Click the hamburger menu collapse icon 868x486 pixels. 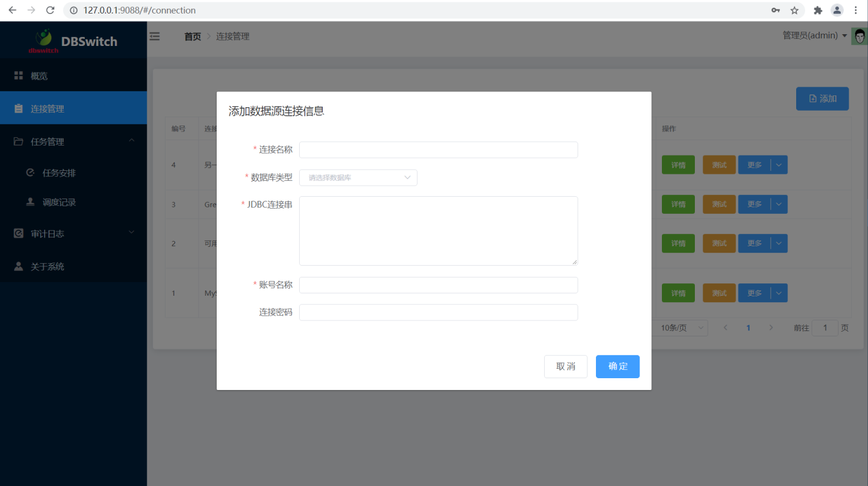pos(155,37)
